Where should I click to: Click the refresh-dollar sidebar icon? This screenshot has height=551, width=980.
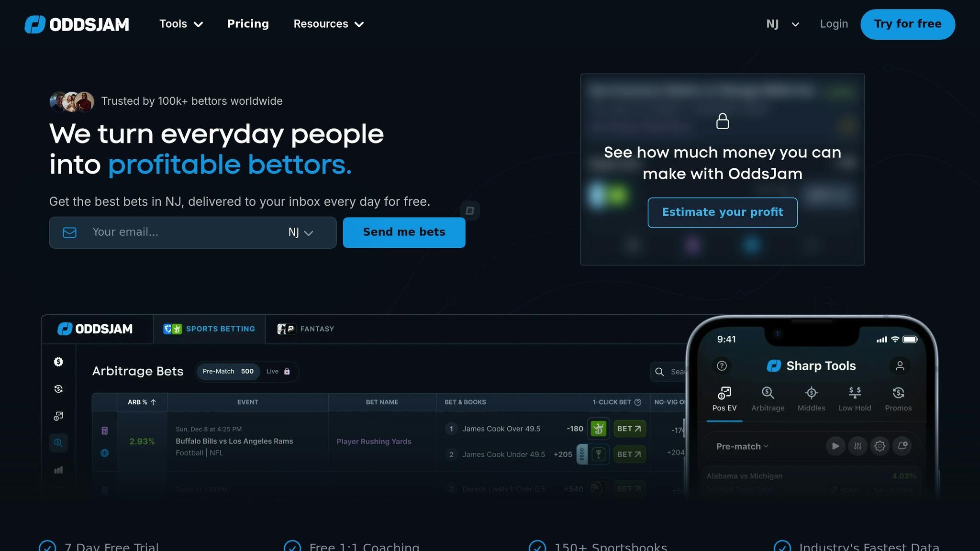(58, 389)
